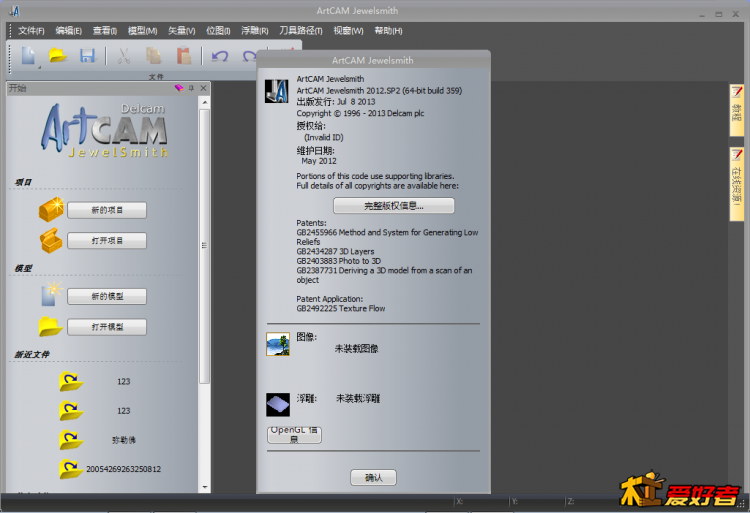Open dropdown arrow beside New file icon

(39, 67)
